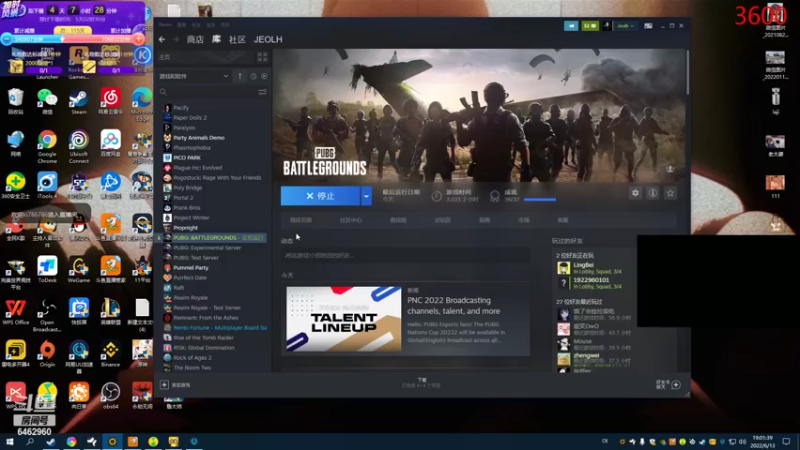
Task: Select Raft in the game list
Action: pos(178,288)
